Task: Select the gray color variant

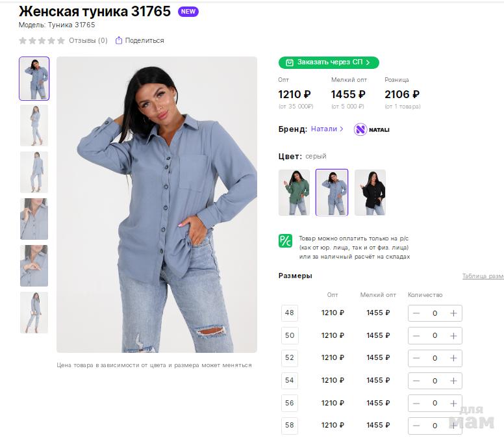Action: (332, 192)
